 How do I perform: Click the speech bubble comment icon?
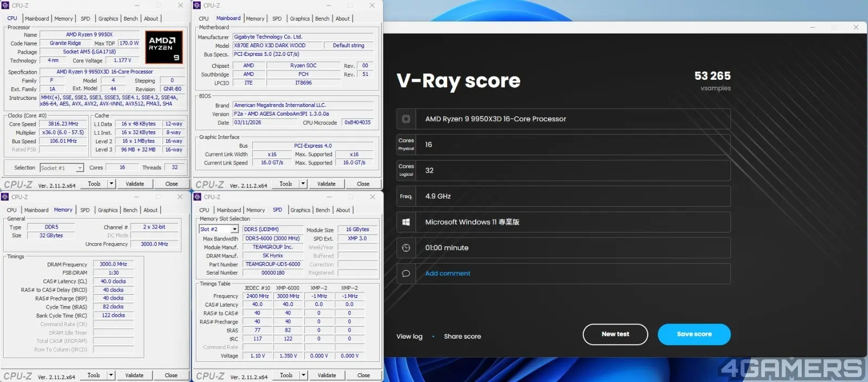[x=406, y=273]
